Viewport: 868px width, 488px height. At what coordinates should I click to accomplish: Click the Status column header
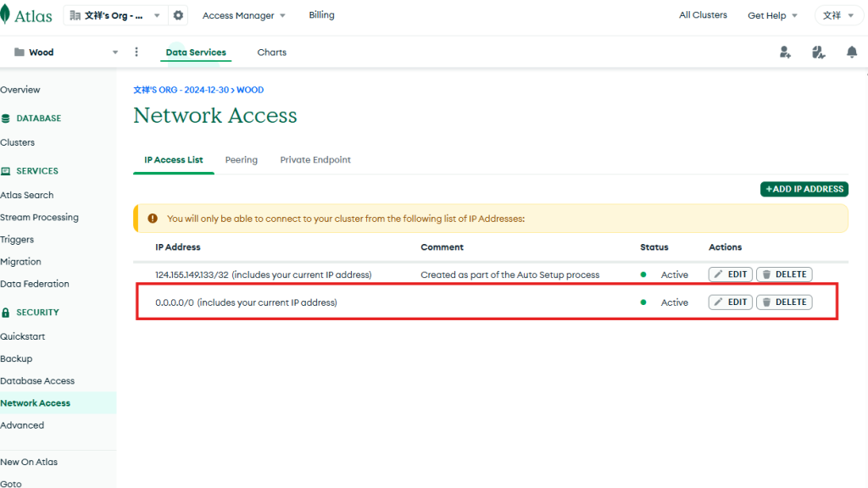pyautogui.click(x=654, y=247)
